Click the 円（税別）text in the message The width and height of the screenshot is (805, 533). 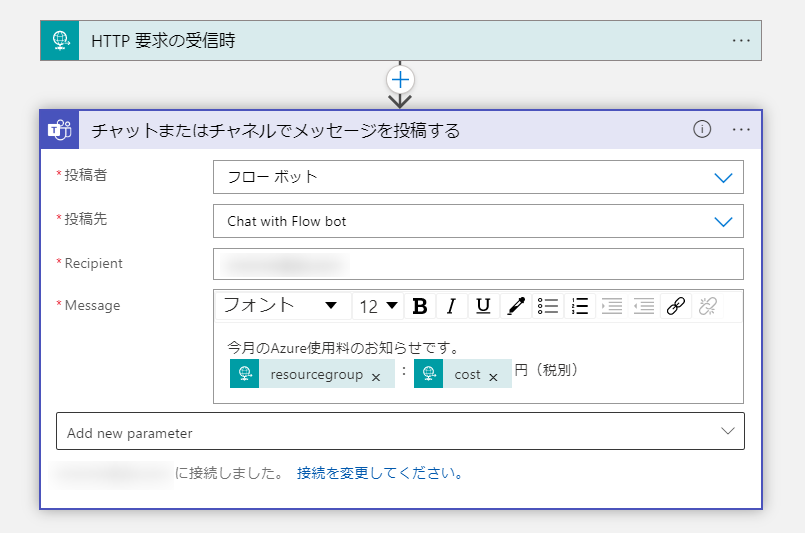[546, 370]
